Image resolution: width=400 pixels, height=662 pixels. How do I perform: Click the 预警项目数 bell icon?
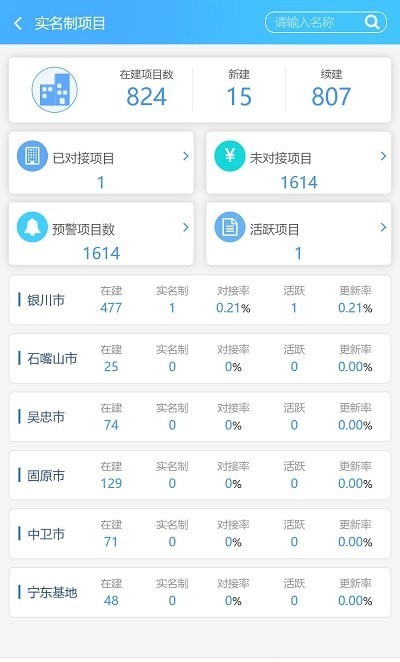tap(32, 227)
